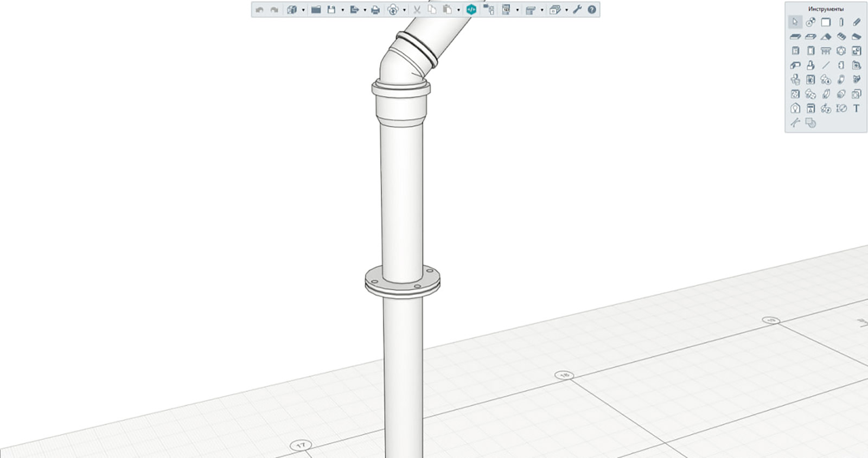The height and width of the screenshot is (458, 868).
Task: Select the Roof tool
Action: pos(826,37)
